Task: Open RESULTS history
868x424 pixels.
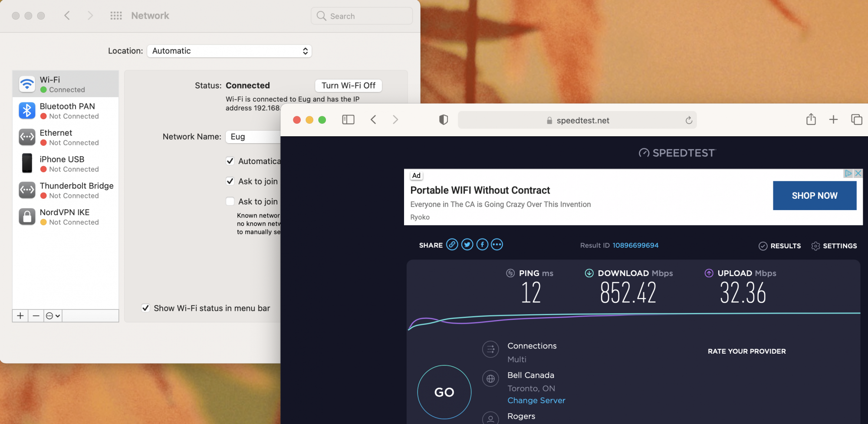Action: click(x=779, y=246)
